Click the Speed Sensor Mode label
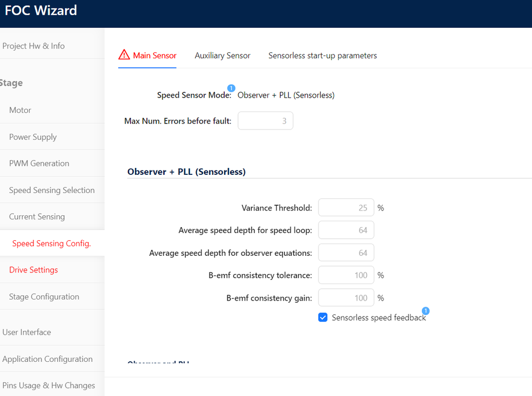The height and width of the screenshot is (396, 532). click(194, 95)
